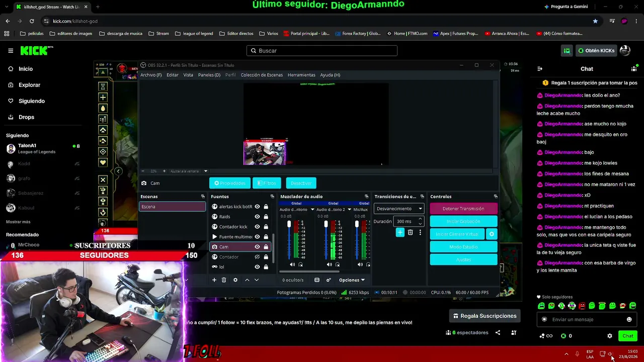Adjust the Mic/Aux volume fader

coord(357,224)
